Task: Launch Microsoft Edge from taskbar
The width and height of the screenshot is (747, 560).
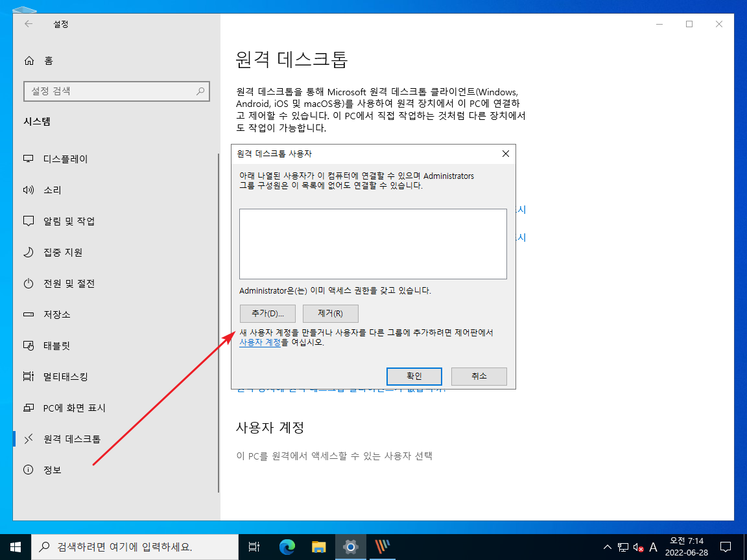Action: [x=287, y=546]
